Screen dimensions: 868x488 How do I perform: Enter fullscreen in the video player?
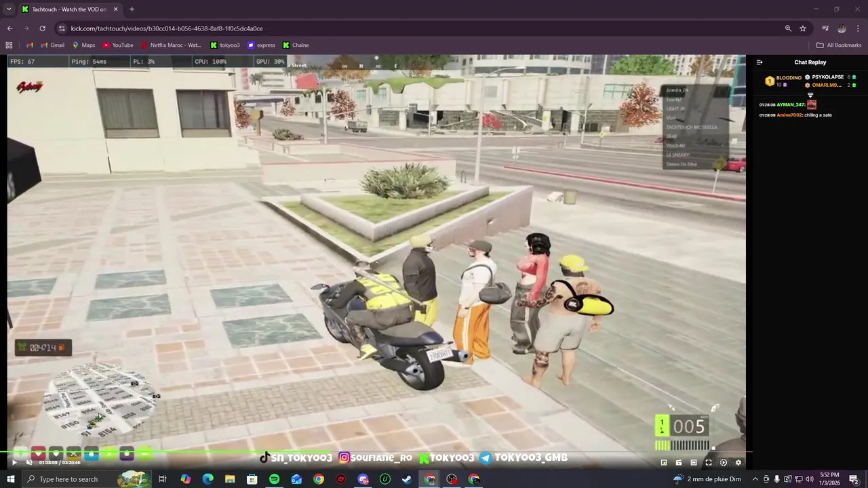click(x=709, y=462)
